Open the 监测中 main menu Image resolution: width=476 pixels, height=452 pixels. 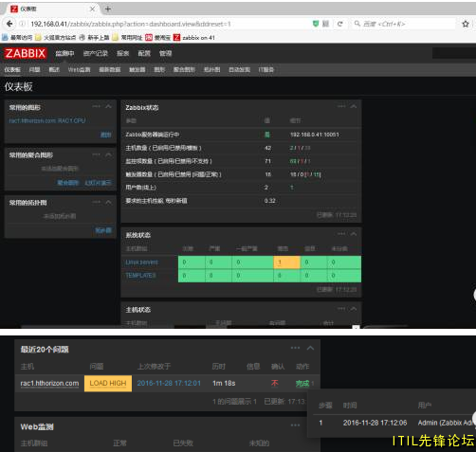(x=64, y=53)
